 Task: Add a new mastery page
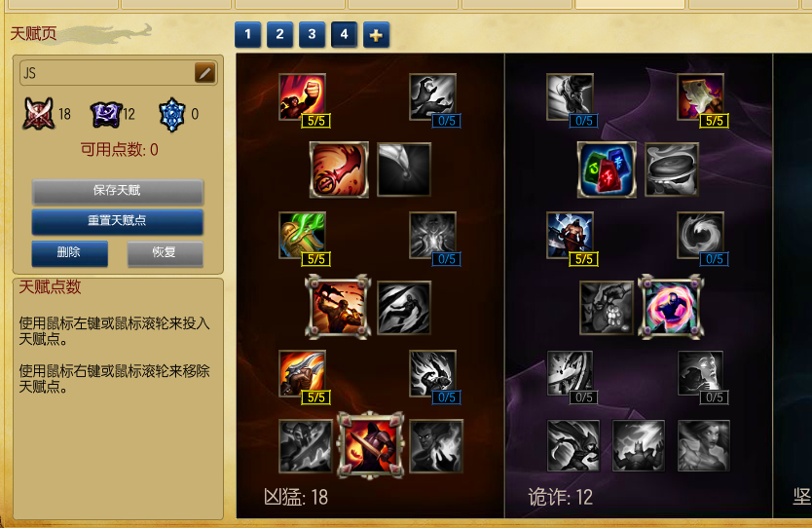tap(376, 35)
